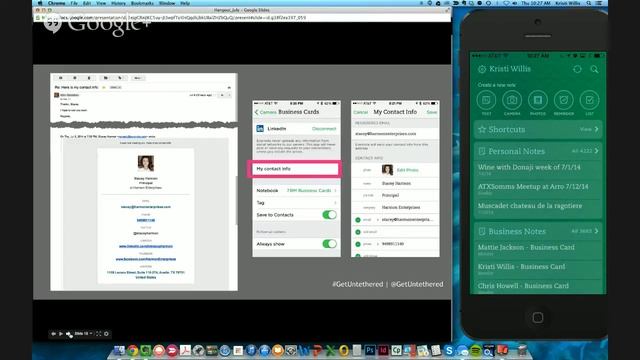This screenshot has width=640, height=360.
Task: Open the Shortcuts section header
Action: coord(538,129)
